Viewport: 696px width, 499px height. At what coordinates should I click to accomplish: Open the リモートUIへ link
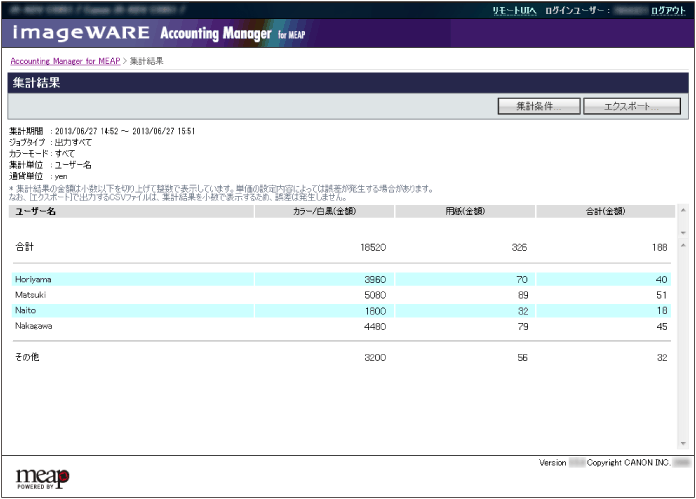tap(514, 10)
